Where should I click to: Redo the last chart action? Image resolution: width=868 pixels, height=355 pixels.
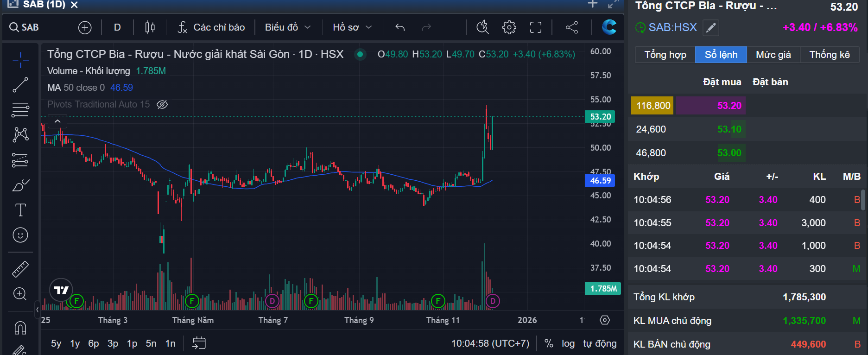coord(426,28)
